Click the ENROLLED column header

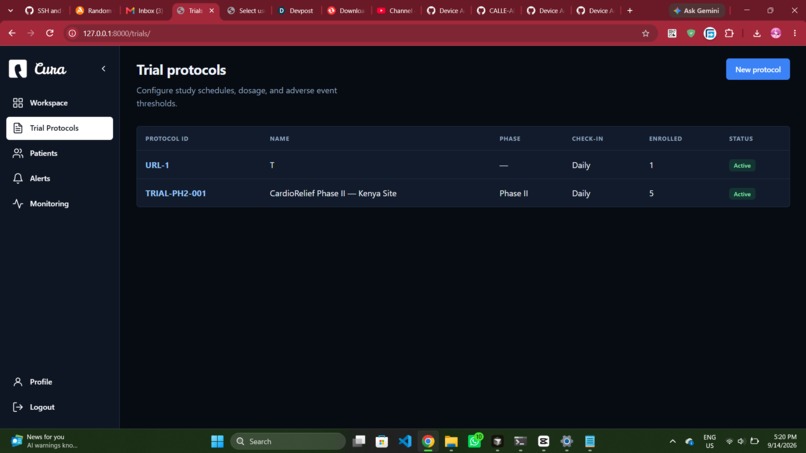tap(665, 139)
